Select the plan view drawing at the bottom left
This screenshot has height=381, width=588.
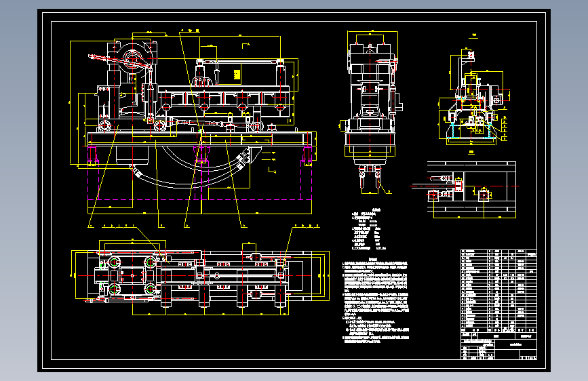tap(200, 277)
